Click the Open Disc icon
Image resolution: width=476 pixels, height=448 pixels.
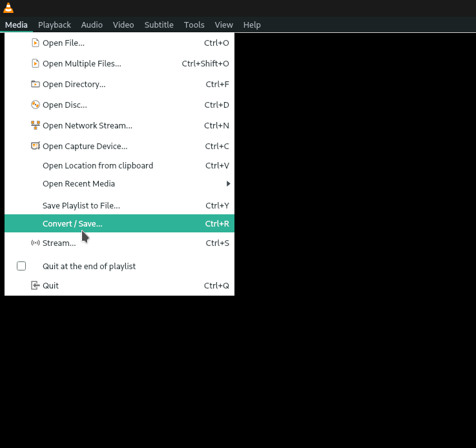pyautogui.click(x=36, y=105)
